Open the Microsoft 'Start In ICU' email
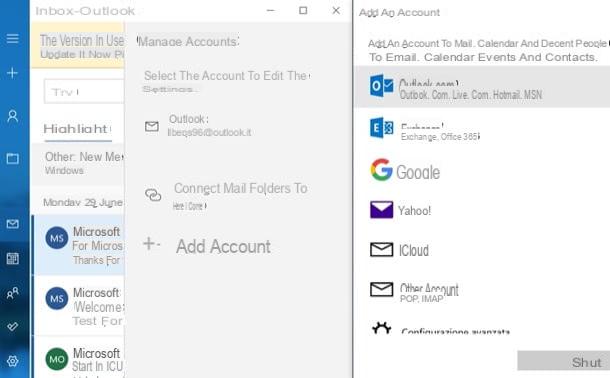 [x=79, y=358]
